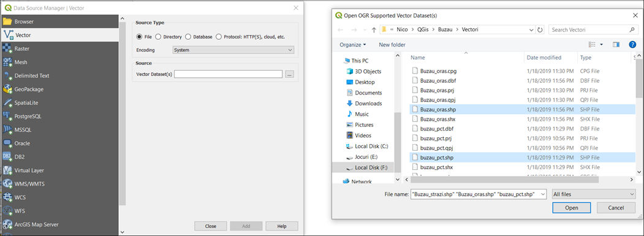Image resolution: width=644 pixels, height=236 pixels.
Task: Select the Raster source icon
Action: tap(7, 48)
